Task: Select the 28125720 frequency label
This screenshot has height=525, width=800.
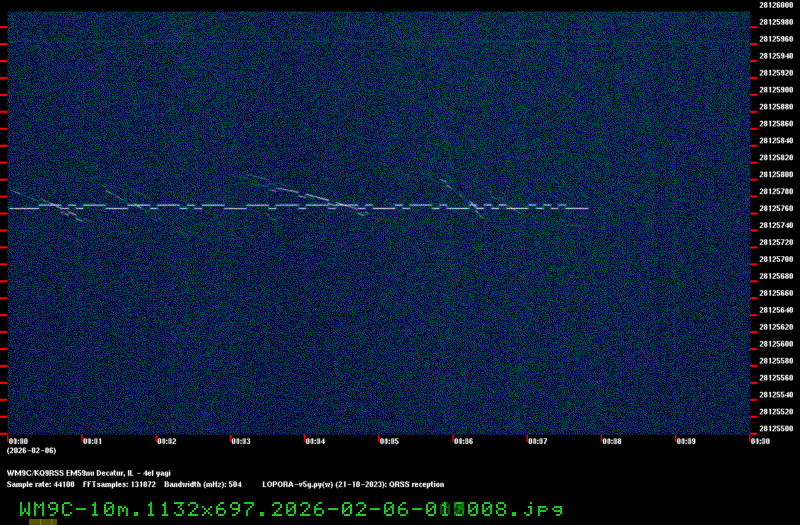Action: tap(776, 242)
